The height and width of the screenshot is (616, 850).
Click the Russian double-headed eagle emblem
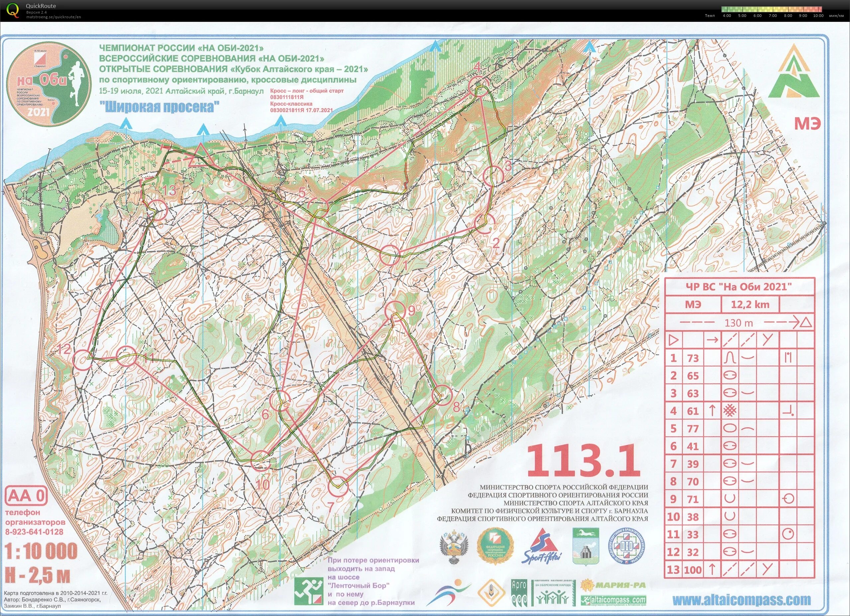454,547
